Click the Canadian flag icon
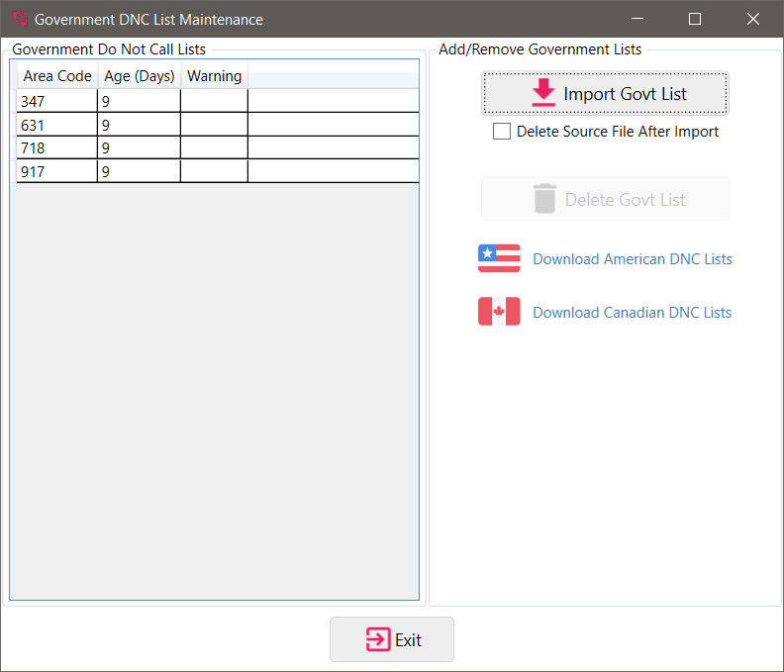This screenshot has height=672, width=784. 499,312
